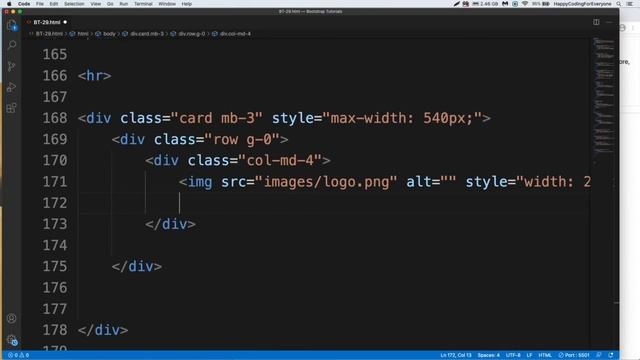Open macOS Spotlight search icon
Screen dimensions: 640x360
(619, 4)
